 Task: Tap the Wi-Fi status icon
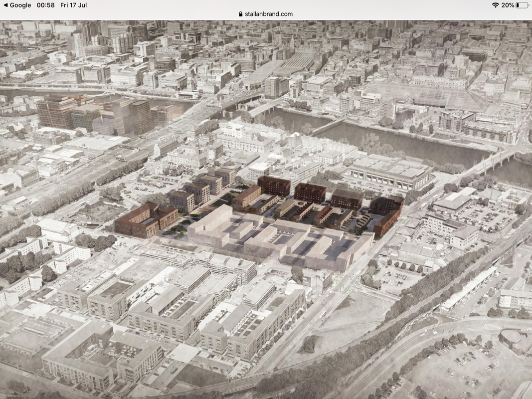tap(496, 5)
